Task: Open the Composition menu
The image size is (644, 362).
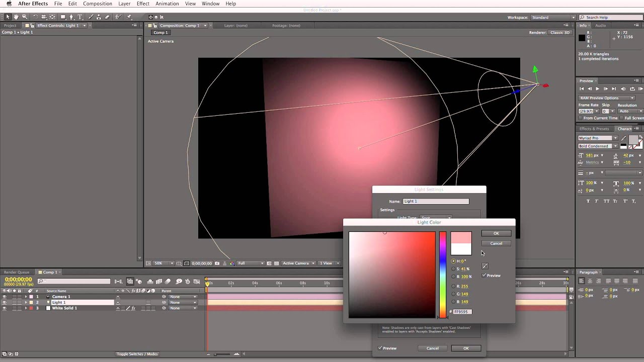Action: (98, 4)
